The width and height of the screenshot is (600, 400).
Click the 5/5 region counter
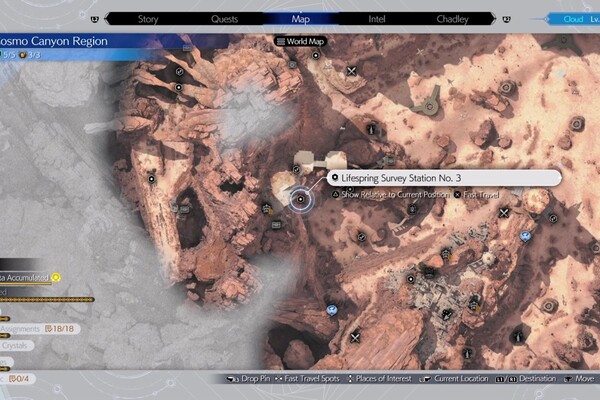coord(8,55)
